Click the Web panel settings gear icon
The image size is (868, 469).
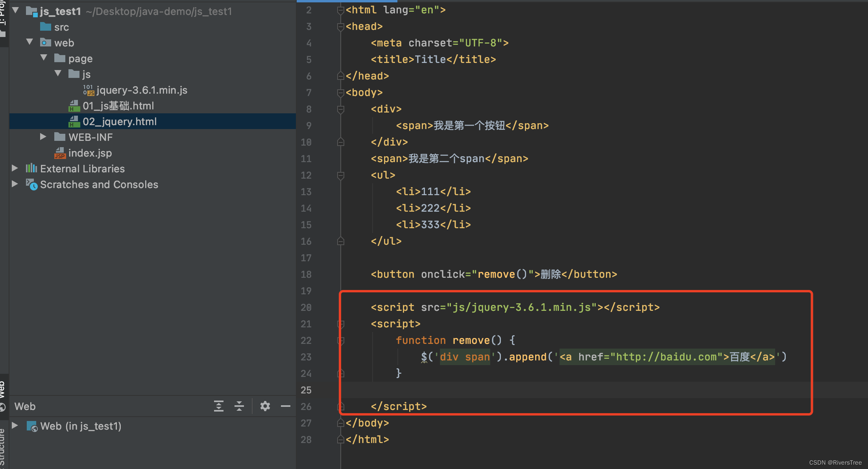[x=265, y=406]
